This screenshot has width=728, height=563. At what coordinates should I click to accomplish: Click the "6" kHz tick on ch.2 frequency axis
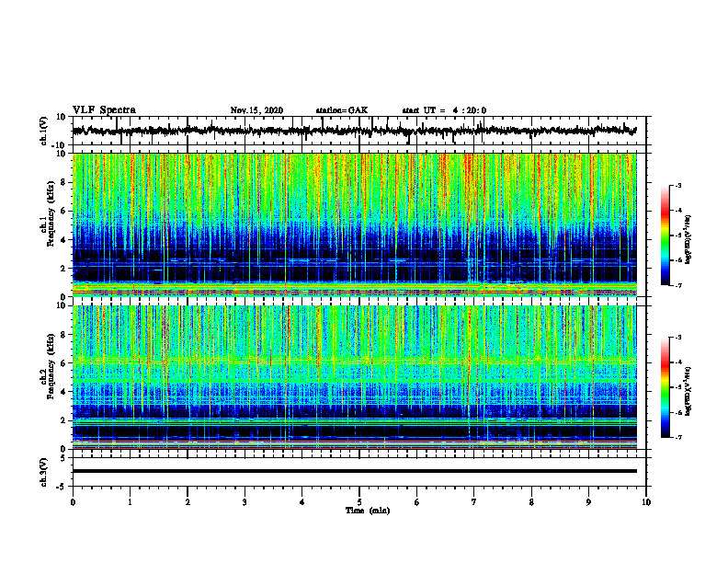tap(64, 363)
